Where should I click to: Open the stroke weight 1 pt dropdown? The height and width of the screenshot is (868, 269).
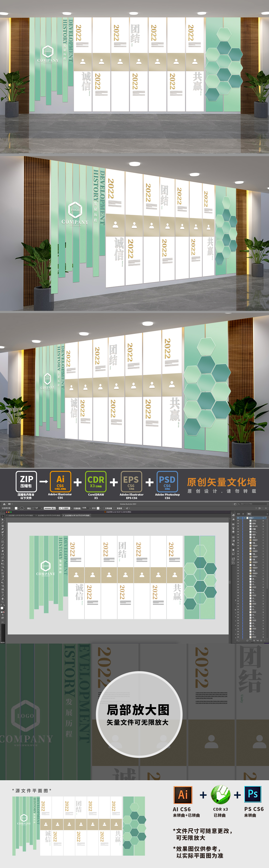coord(42,508)
